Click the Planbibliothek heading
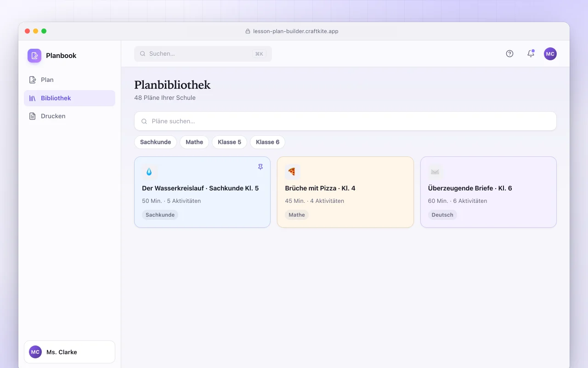The image size is (588, 368). pyautogui.click(x=172, y=85)
